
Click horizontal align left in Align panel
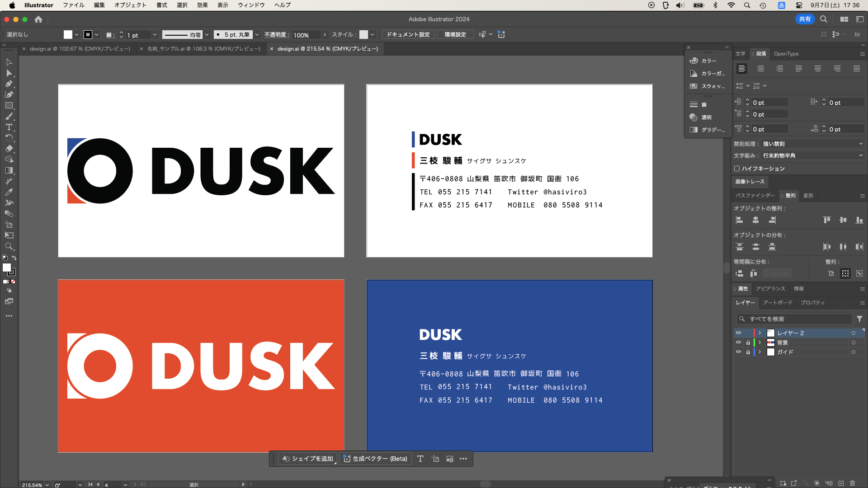740,220
